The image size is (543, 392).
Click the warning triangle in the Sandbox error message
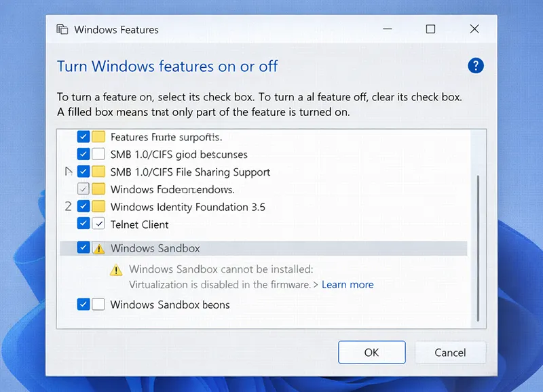click(115, 269)
